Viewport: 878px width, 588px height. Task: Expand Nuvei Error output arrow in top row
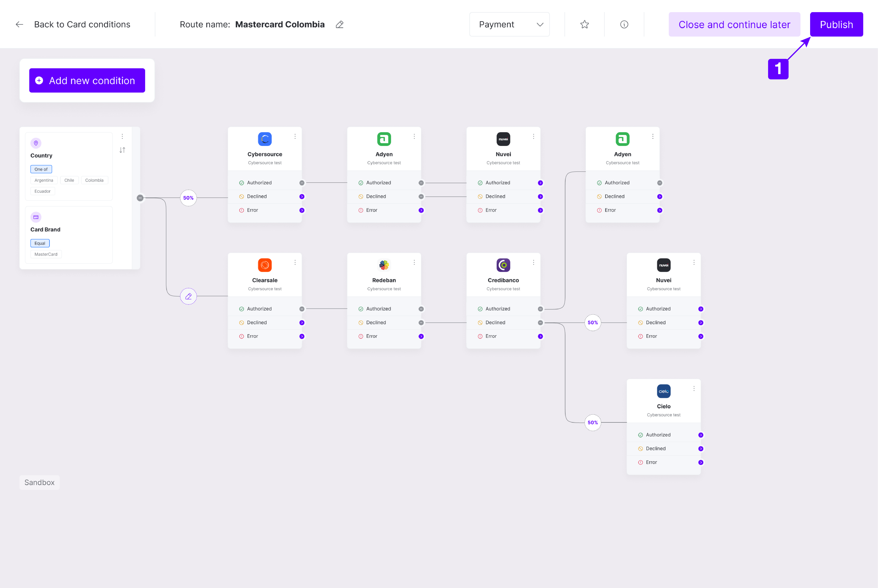pyautogui.click(x=540, y=210)
